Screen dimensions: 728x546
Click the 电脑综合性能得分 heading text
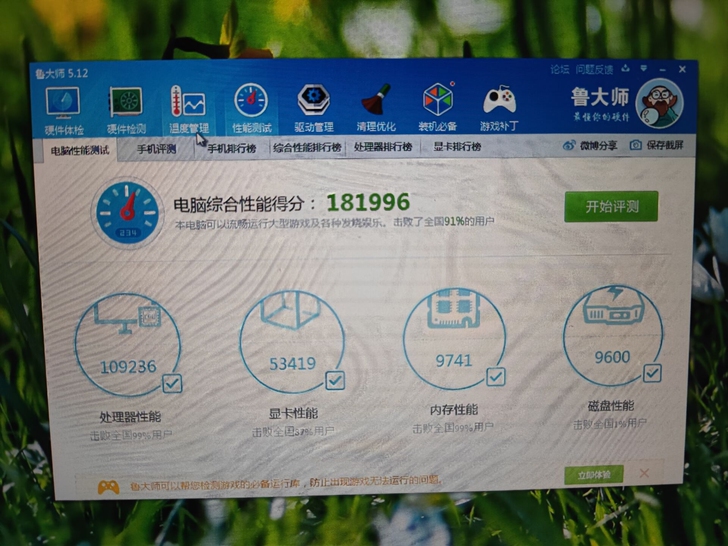click(x=239, y=204)
